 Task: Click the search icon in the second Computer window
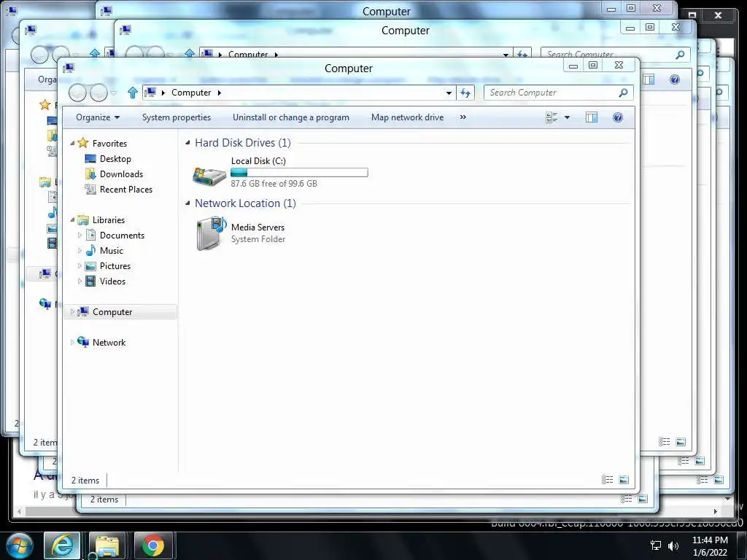[x=681, y=55]
